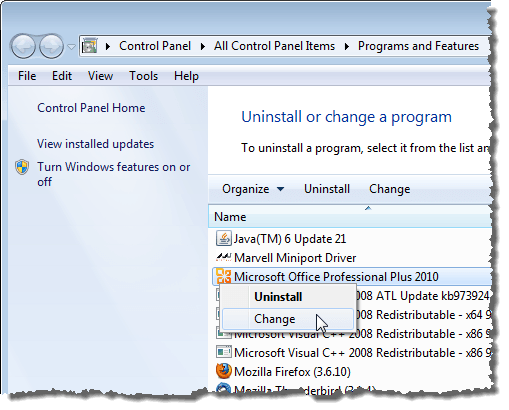
Task: Click the Marvell Miniport Driver icon
Action: tap(224, 257)
